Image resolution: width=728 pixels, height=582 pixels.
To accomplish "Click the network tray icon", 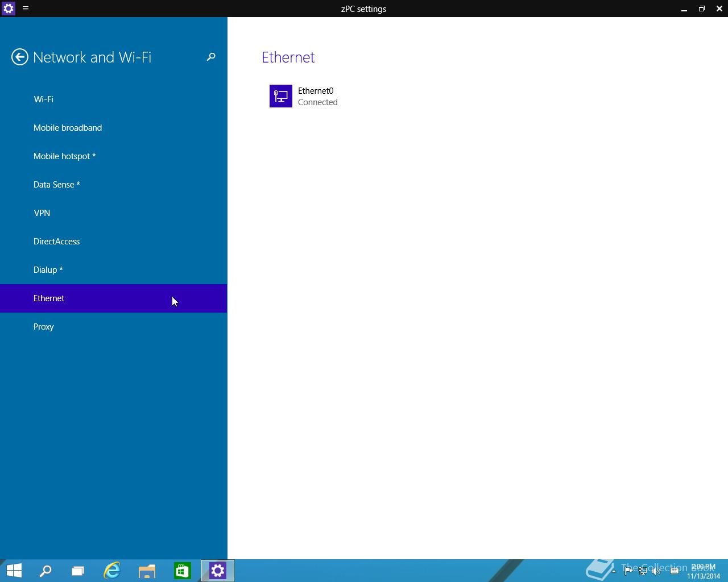I will pos(643,571).
